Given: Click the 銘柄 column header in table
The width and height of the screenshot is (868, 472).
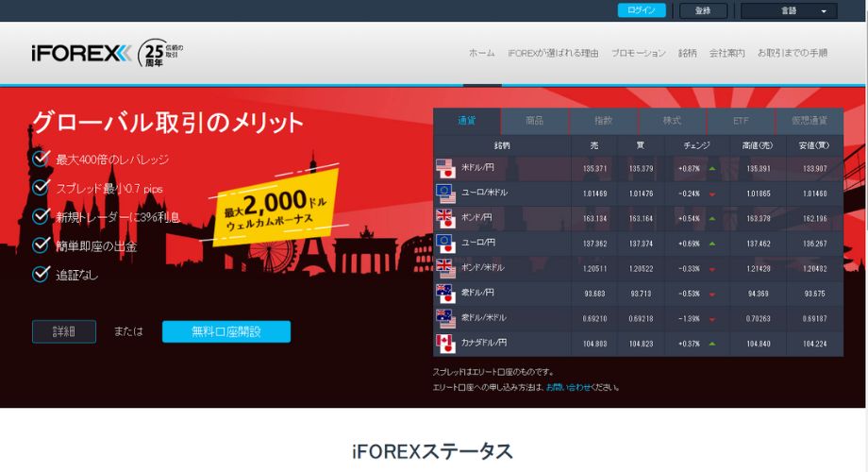Looking at the screenshot, I should [502, 145].
